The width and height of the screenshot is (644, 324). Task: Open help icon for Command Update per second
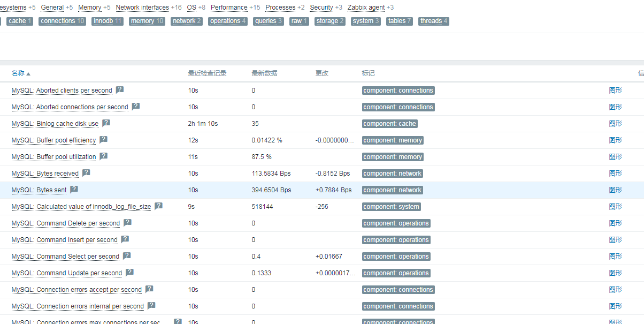(129, 273)
